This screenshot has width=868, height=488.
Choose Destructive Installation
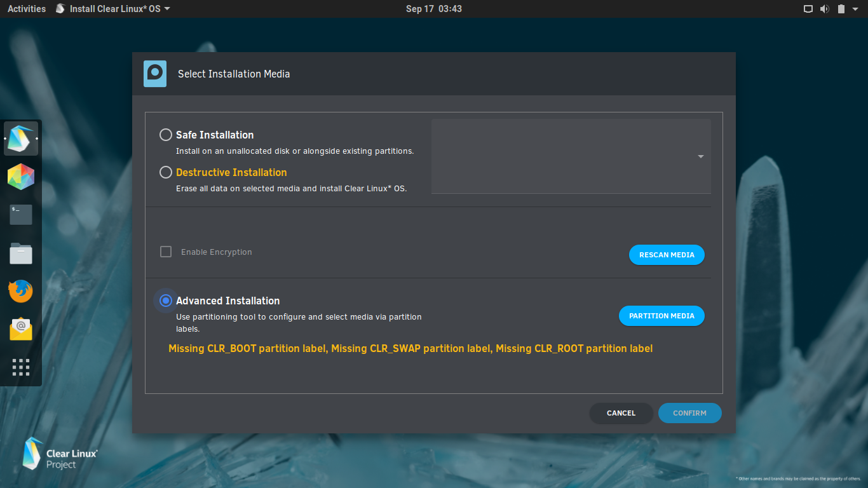pyautogui.click(x=165, y=172)
